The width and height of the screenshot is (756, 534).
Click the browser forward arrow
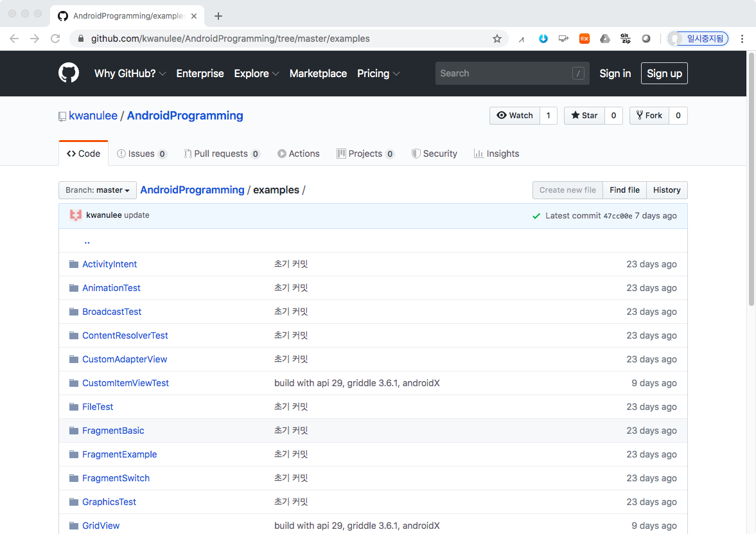35,39
